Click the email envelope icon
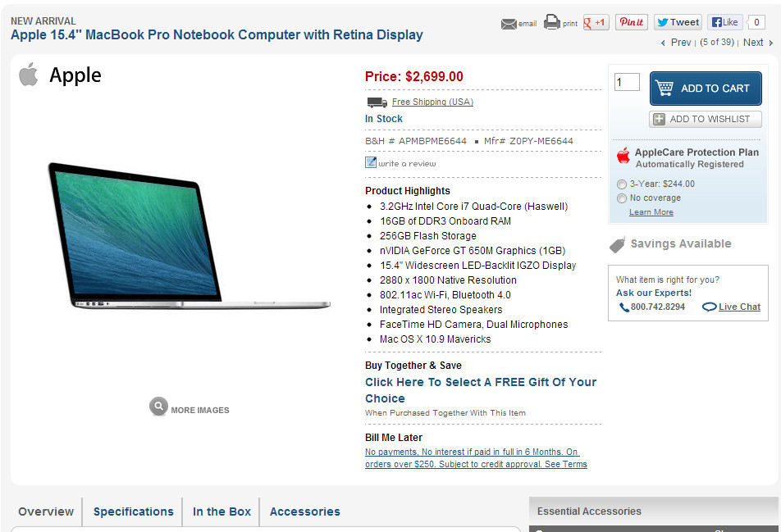 (x=509, y=24)
